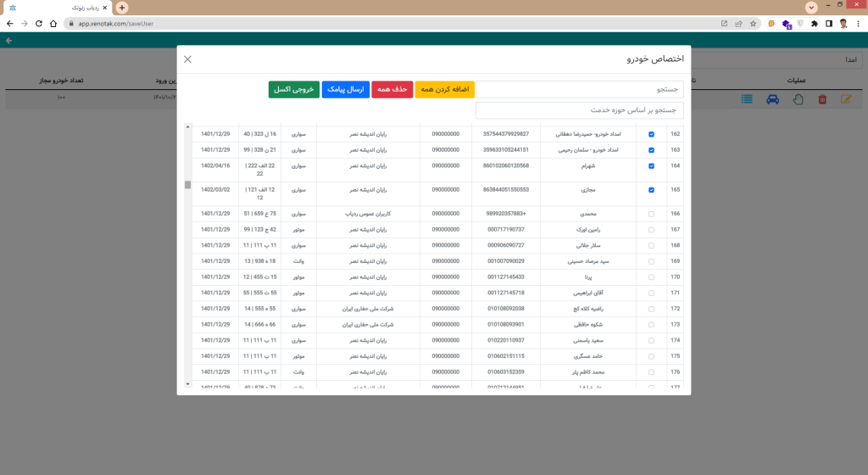
Task: Click the red remove all button
Action: (392, 89)
